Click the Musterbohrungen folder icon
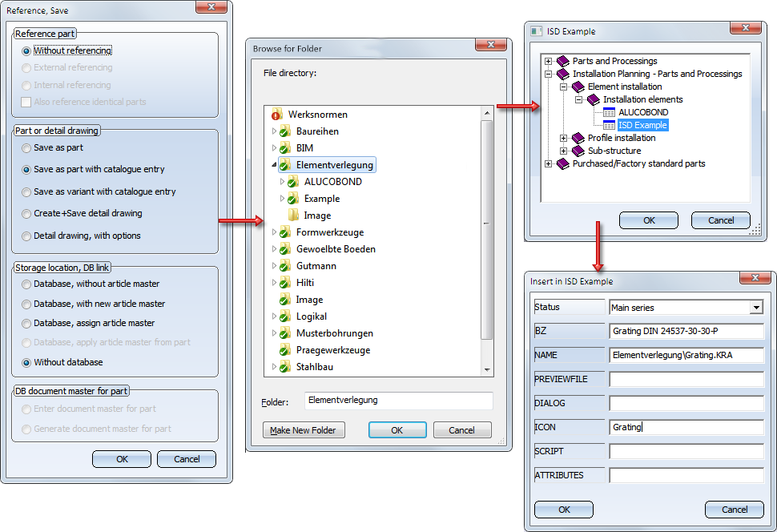 pos(285,333)
